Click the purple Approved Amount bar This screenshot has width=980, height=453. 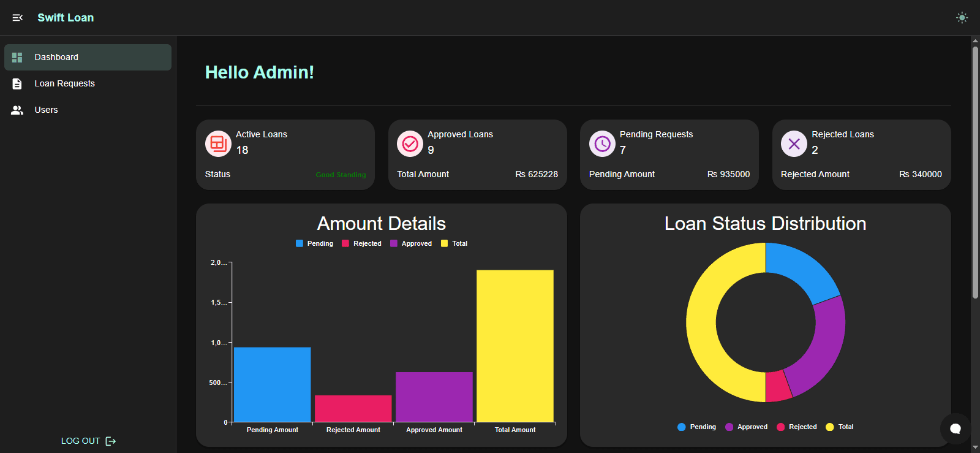[x=434, y=397]
